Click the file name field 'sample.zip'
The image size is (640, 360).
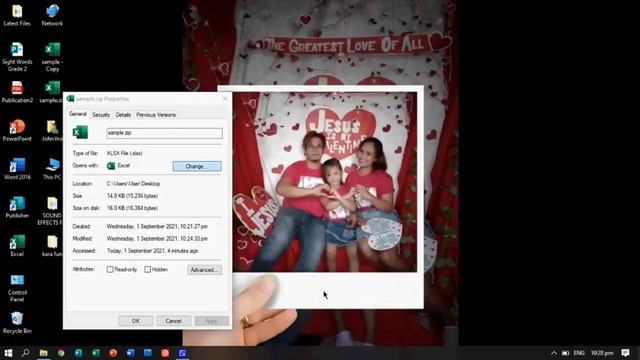pyautogui.click(x=164, y=133)
